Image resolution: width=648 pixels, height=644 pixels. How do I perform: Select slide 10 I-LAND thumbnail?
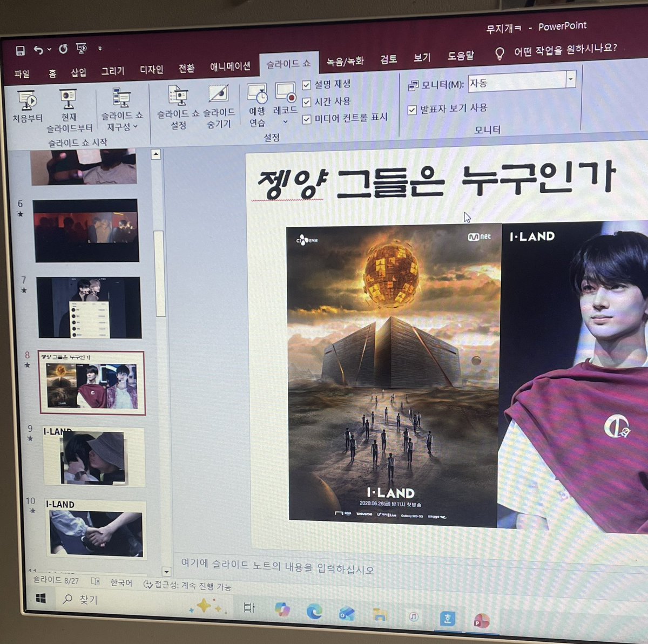[x=96, y=529]
